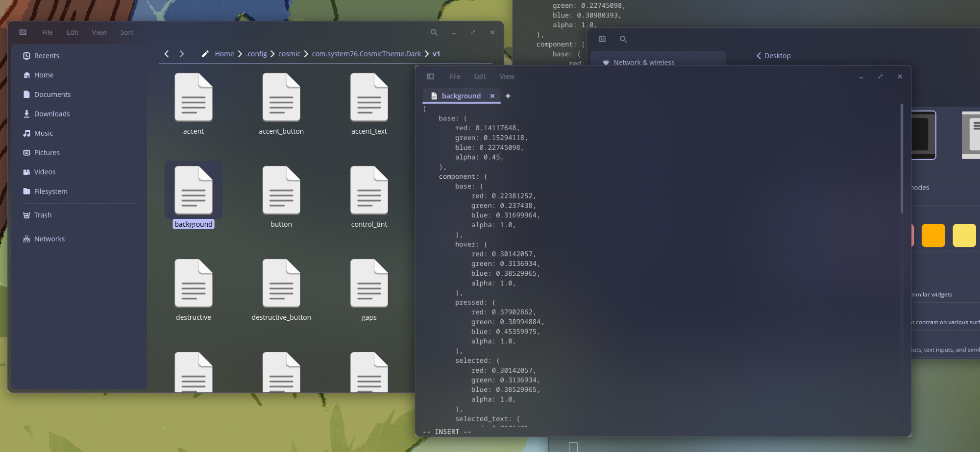Open the text editor Edit menu

pos(480,76)
